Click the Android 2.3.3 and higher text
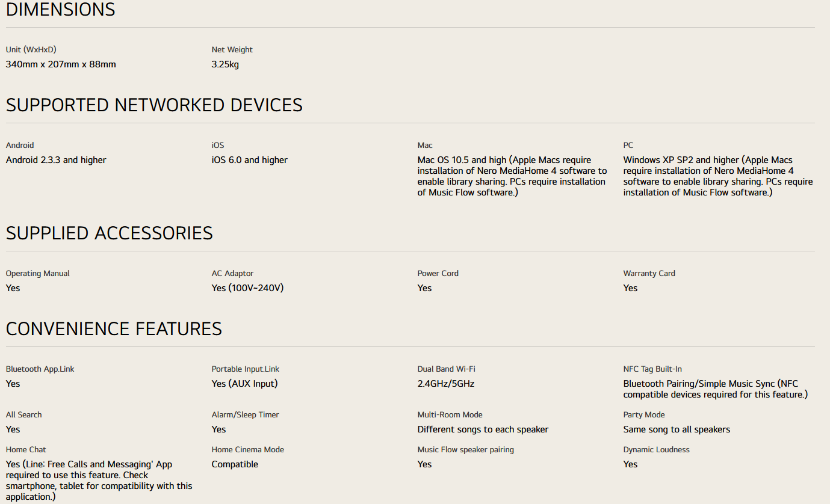Screen dimensions: 830x504 point(56,160)
